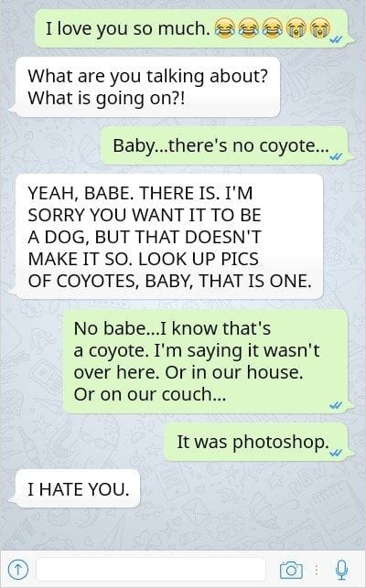Click the vertical dots between camera and microphone
366x588 pixels.
point(317,571)
